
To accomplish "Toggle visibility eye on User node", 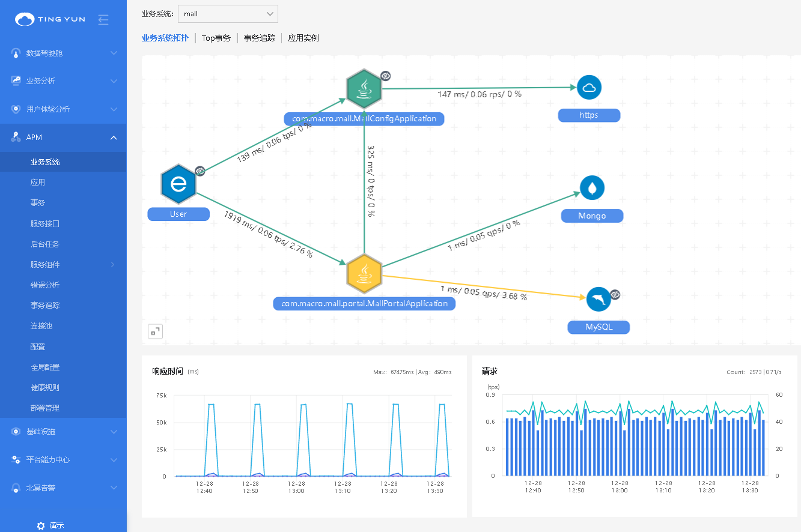I will [x=201, y=171].
